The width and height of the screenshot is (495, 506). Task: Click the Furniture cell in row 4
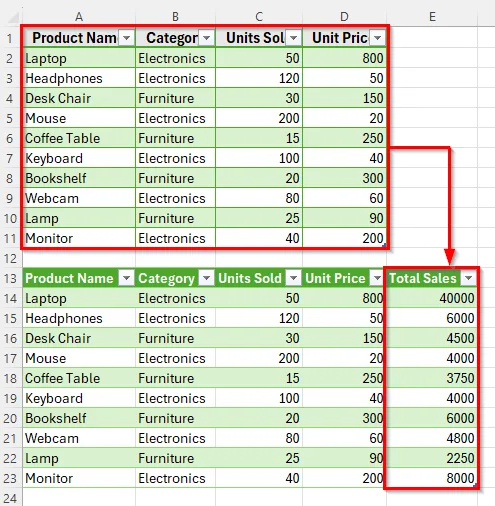pos(176,98)
